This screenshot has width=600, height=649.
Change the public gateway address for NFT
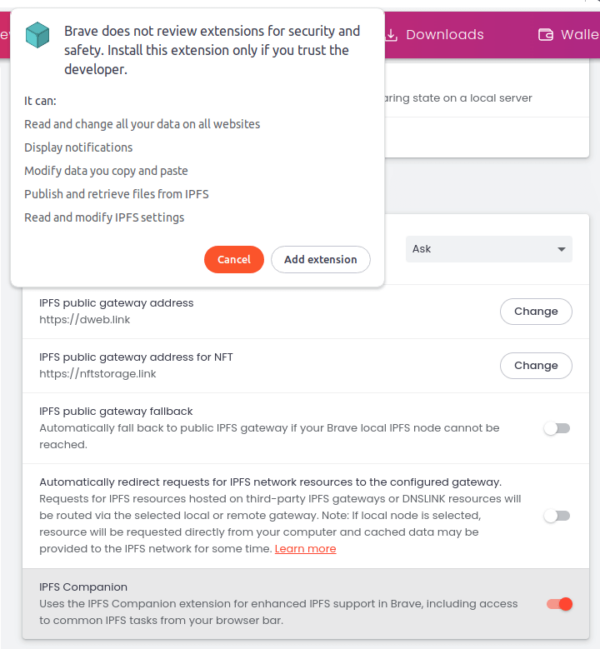point(536,366)
